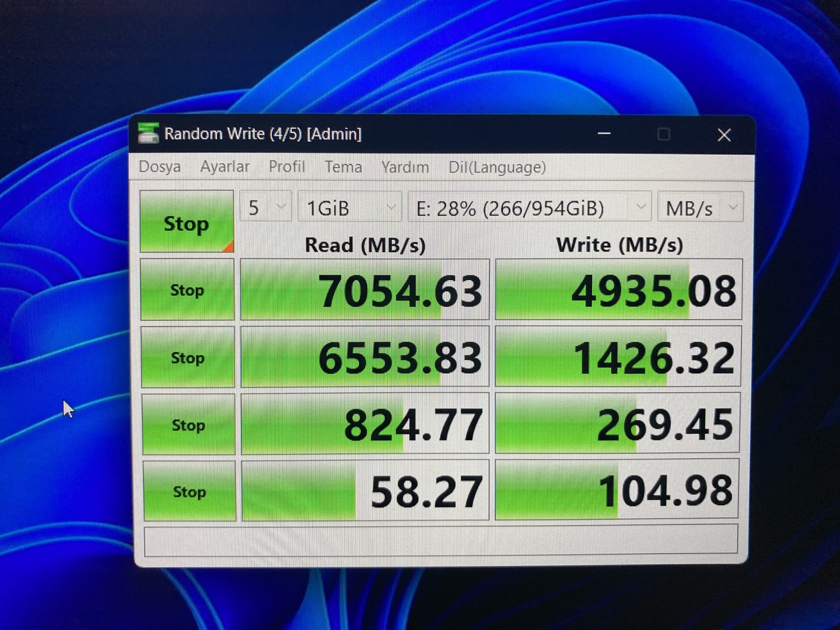
Task: Click Stop beside the 824.77 read result
Action: (x=188, y=425)
